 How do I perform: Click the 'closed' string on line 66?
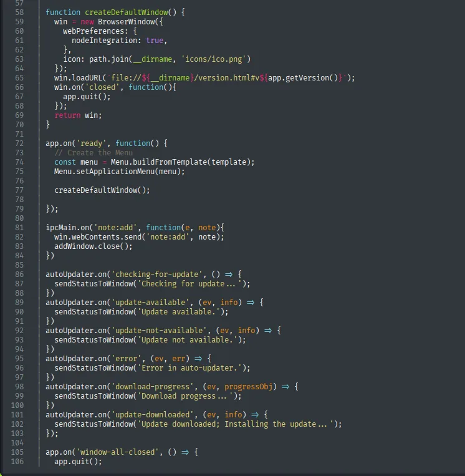[x=102, y=87]
